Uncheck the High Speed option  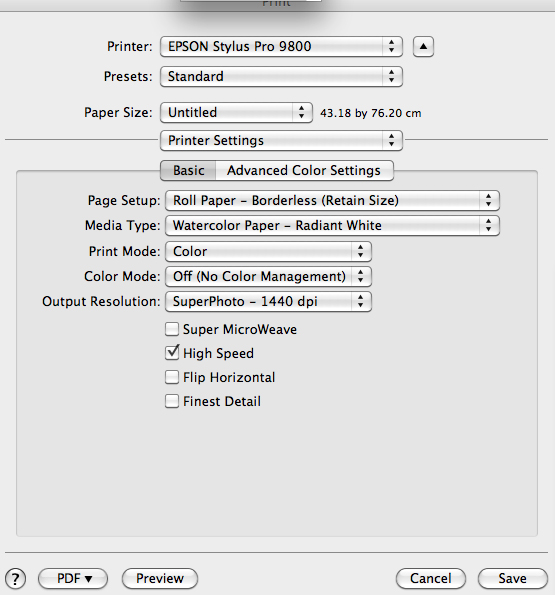pos(172,353)
